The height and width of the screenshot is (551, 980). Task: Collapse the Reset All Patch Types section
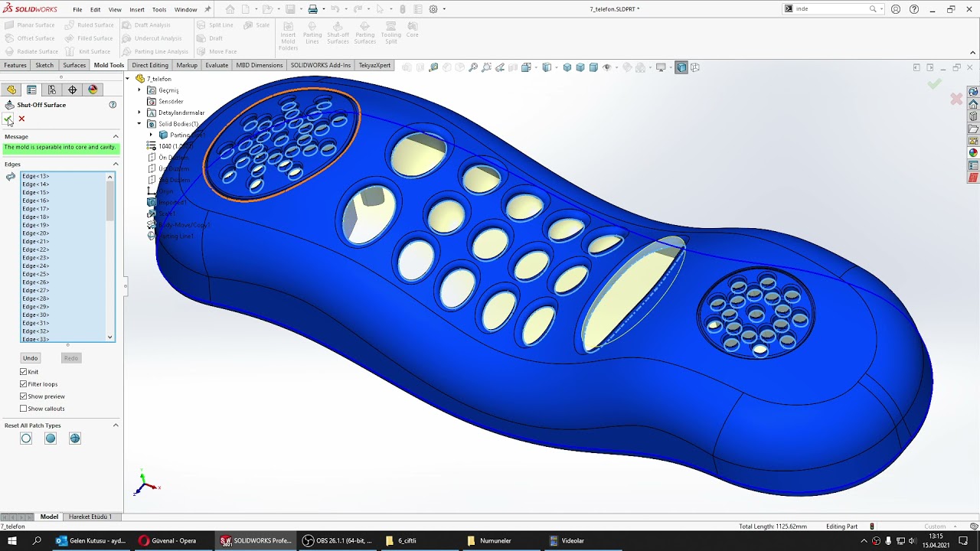pyautogui.click(x=116, y=425)
